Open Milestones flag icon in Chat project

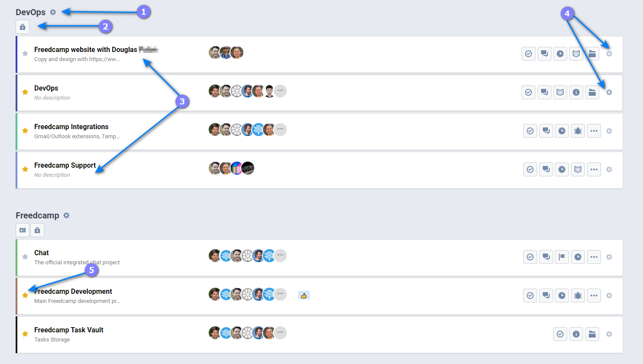click(x=562, y=257)
